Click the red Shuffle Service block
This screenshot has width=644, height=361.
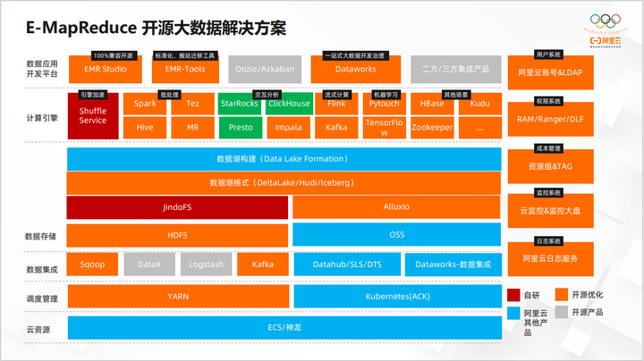93,115
